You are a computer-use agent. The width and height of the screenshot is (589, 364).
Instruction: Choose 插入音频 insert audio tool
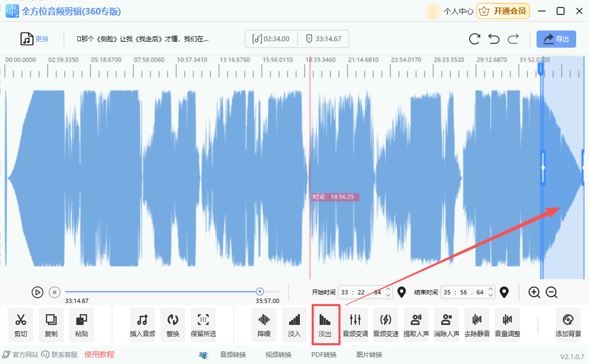(x=142, y=324)
